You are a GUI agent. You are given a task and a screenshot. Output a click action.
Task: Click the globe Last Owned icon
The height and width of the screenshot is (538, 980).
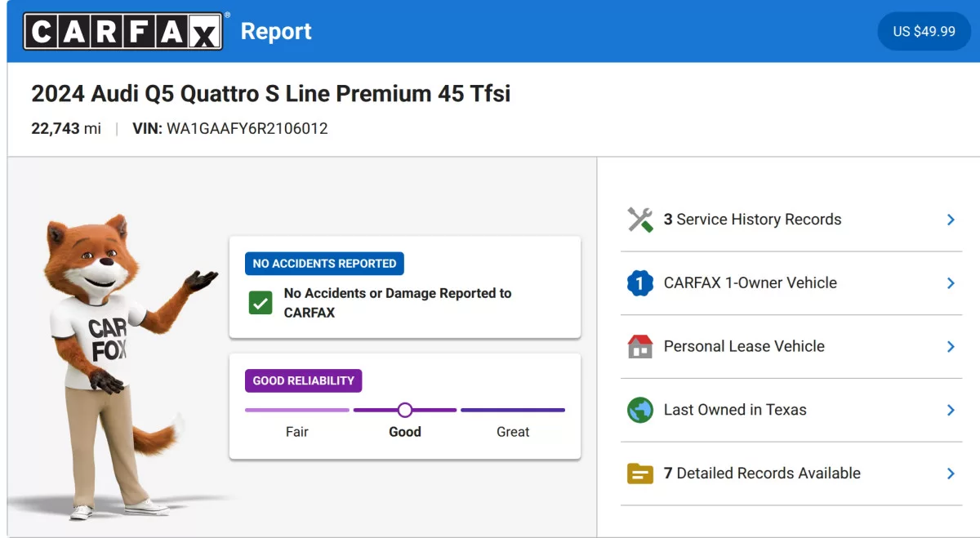640,410
